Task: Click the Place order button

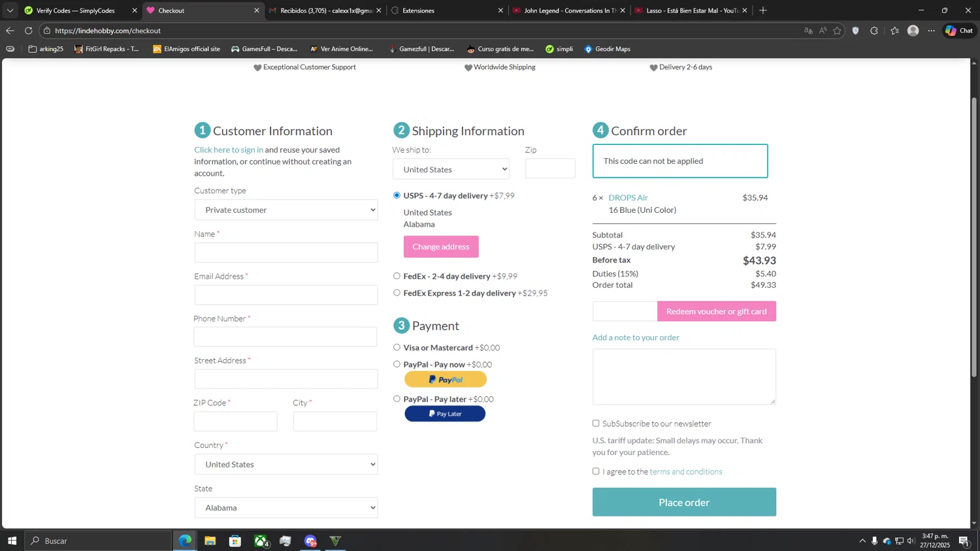Action: 684,502
